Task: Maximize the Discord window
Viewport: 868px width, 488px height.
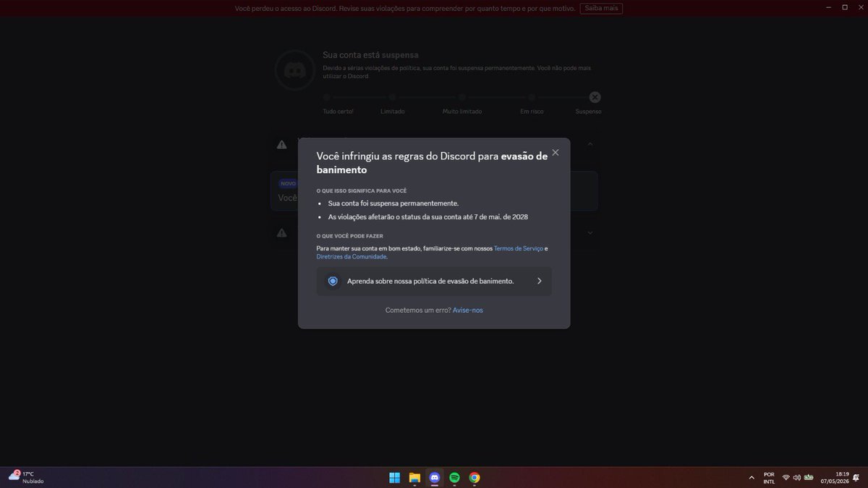Action: tap(844, 7)
